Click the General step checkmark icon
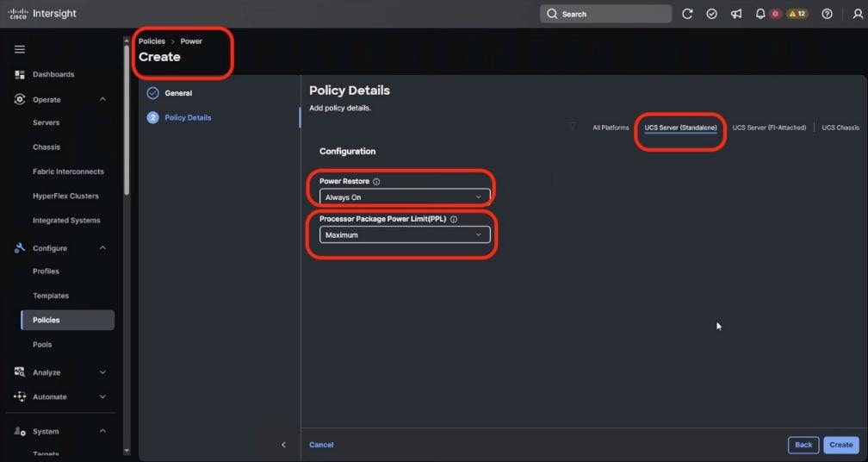This screenshot has height=462, width=868. coord(152,93)
